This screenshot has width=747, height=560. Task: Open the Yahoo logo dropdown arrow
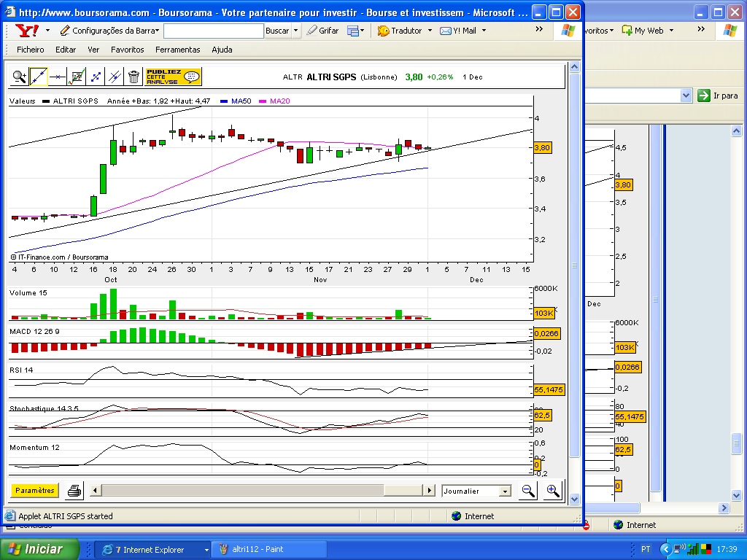pos(47,31)
